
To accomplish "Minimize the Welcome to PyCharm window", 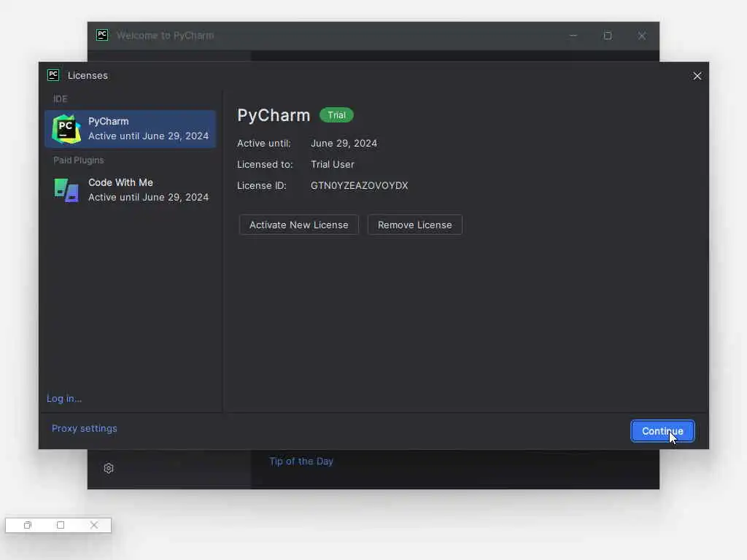I will point(573,36).
